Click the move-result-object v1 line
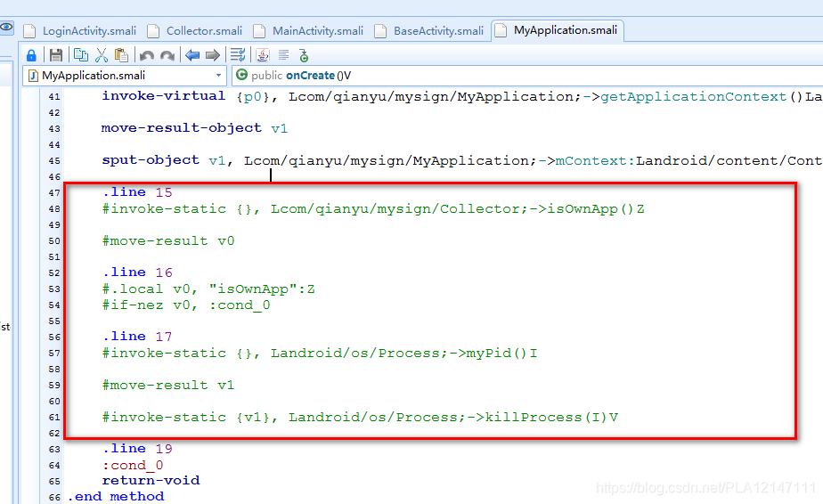The height and width of the screenshot is (504, 823). (195, 128)
